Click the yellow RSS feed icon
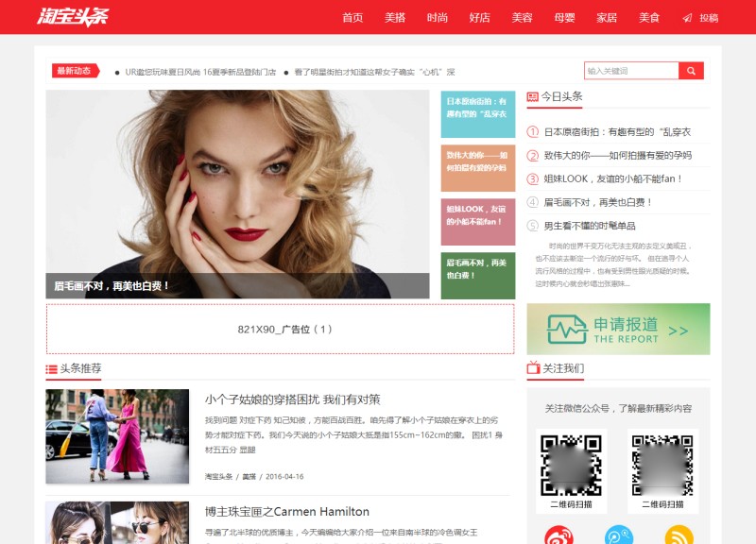 click(679, 535)
